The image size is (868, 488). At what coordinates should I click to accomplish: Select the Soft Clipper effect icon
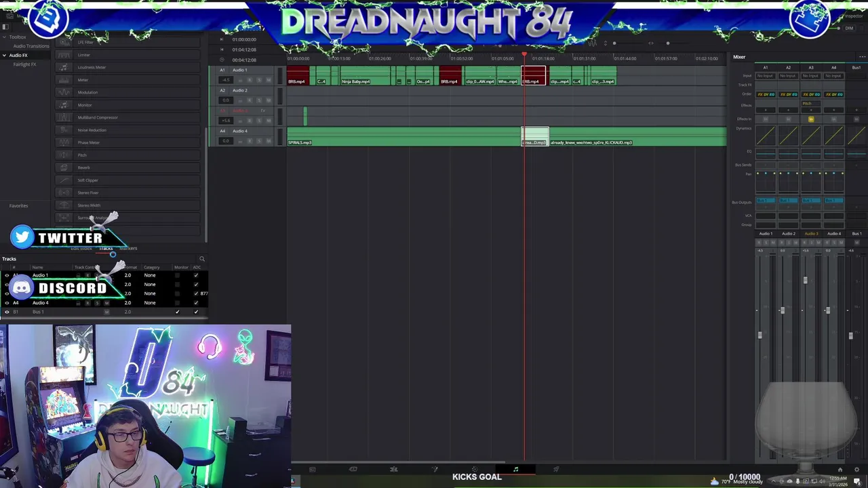point(64,180)
